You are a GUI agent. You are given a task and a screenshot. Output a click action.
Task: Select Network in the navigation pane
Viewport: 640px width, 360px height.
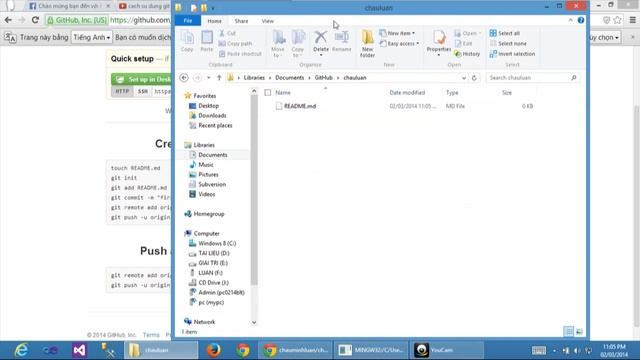[x=204, y=322]
